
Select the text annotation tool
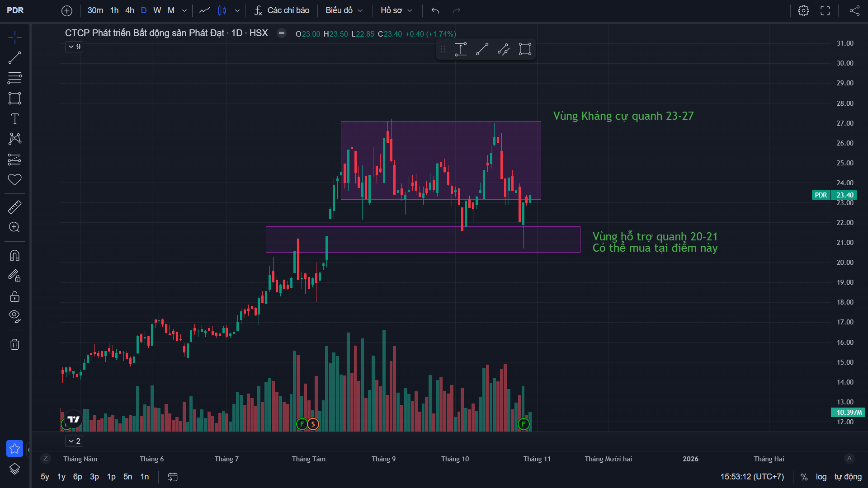14,119
